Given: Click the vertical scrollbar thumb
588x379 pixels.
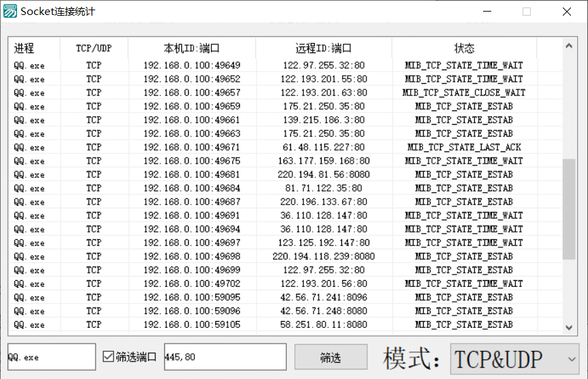Looking at the screenshot, I should (x=569, y=209).
